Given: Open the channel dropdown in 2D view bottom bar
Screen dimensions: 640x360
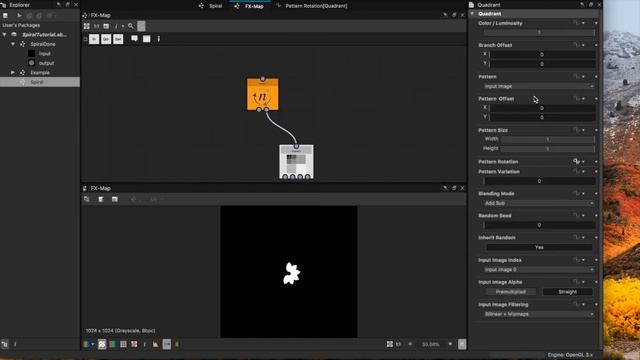Looking at the screenshot, I should 89,344.
